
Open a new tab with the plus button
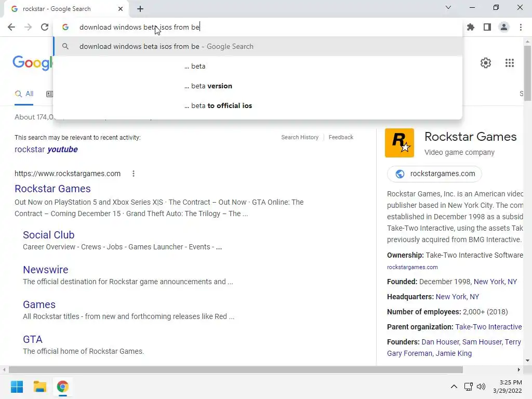tap(140, 9)
